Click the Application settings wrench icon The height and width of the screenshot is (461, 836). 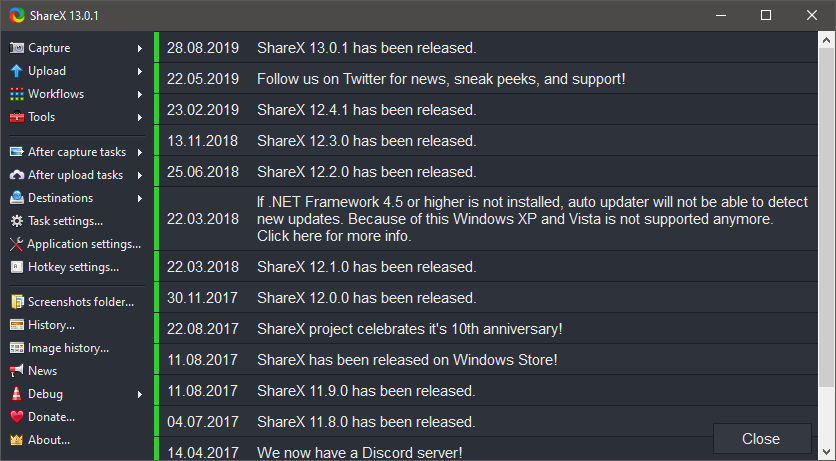tap(16, 244)
